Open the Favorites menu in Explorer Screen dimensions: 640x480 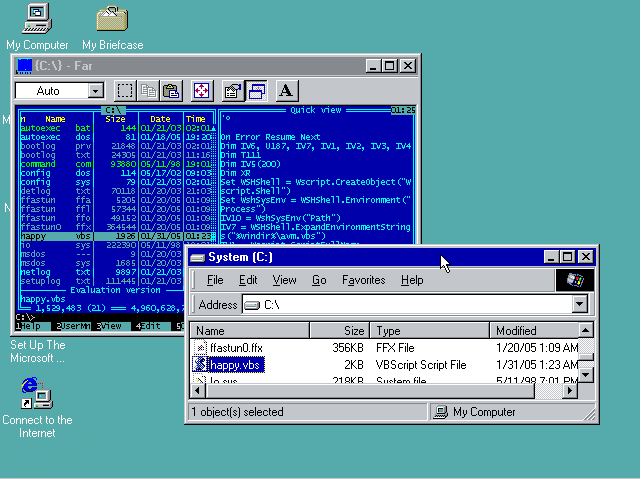(x=362, y=280)
